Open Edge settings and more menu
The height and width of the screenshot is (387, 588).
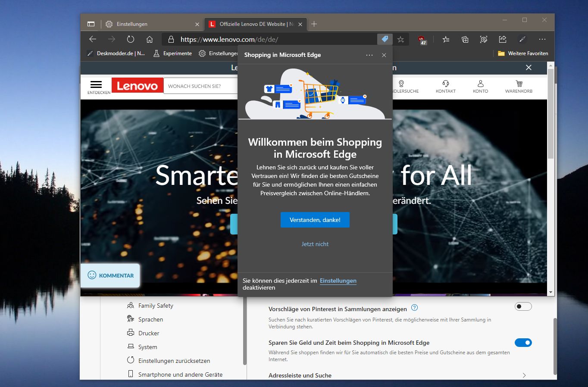click(542, 39)
